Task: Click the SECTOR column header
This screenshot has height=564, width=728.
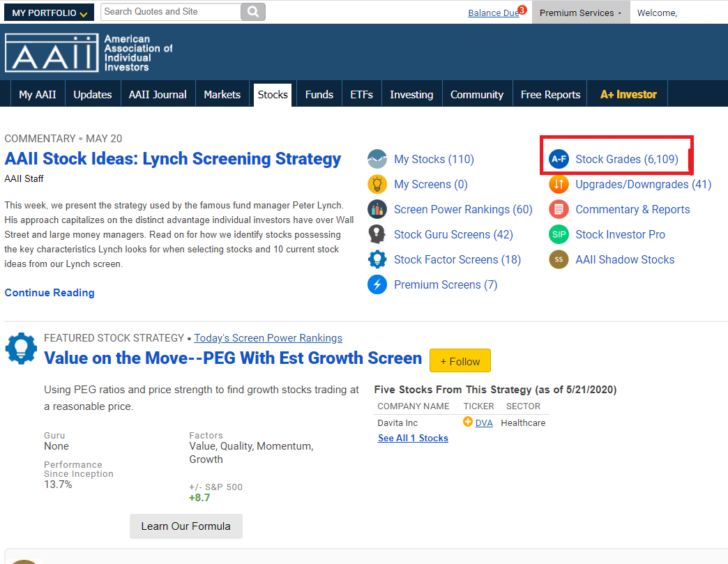Action: (x=523, y=406)
